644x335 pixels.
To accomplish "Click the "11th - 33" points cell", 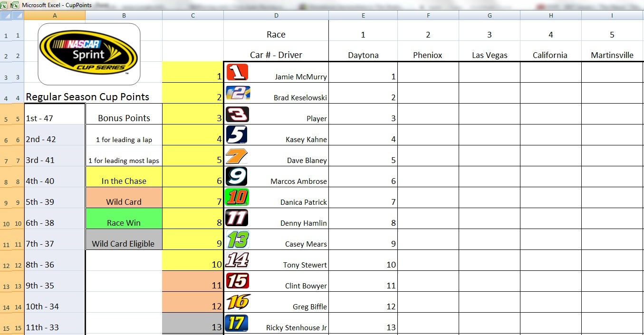I will click(x=55, y=323).
